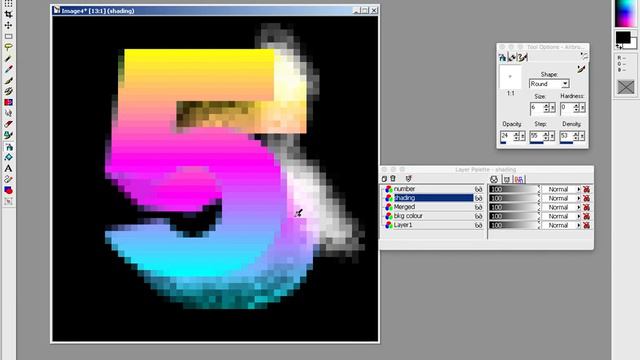Select the Draw tool

pyautogui.click(x=8, y=180)
